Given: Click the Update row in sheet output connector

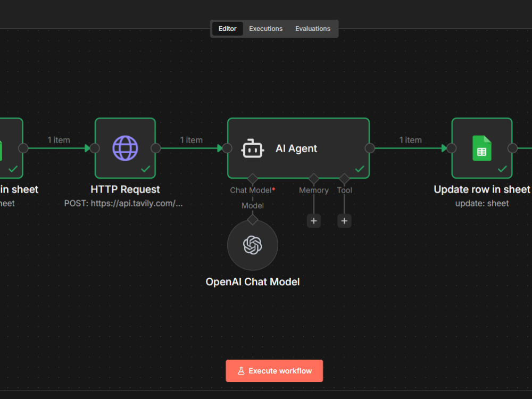Looking at the screenshot, I should point(512,148).
